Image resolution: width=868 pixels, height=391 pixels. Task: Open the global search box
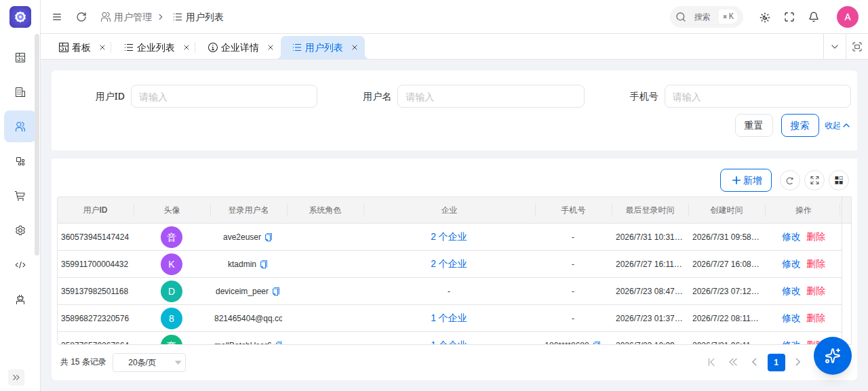706,17
